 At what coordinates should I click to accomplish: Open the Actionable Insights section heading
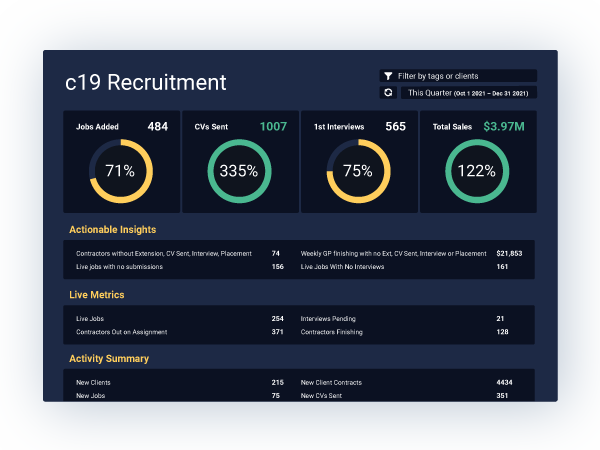112,230
